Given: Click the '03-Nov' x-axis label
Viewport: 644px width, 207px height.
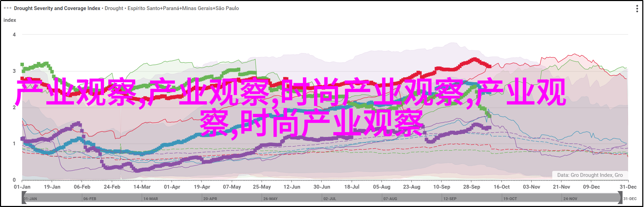Looking at the screenshot, I should (x=531, y=187).
